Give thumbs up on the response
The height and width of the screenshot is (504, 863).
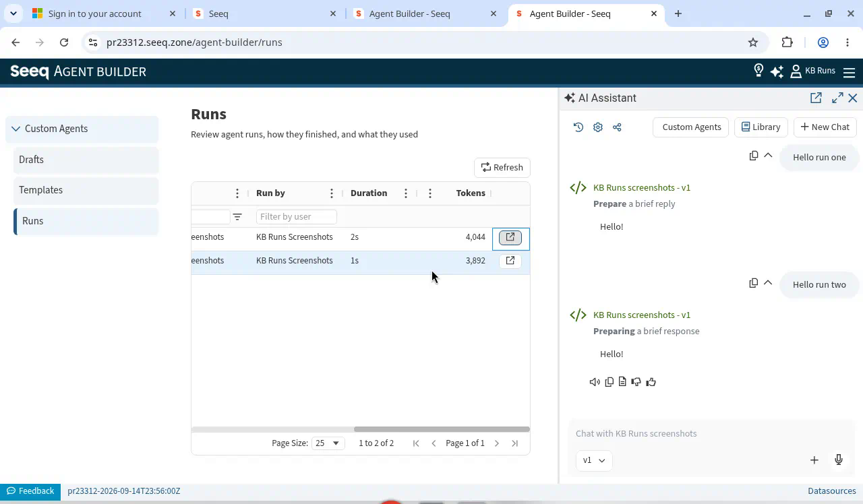651,382
